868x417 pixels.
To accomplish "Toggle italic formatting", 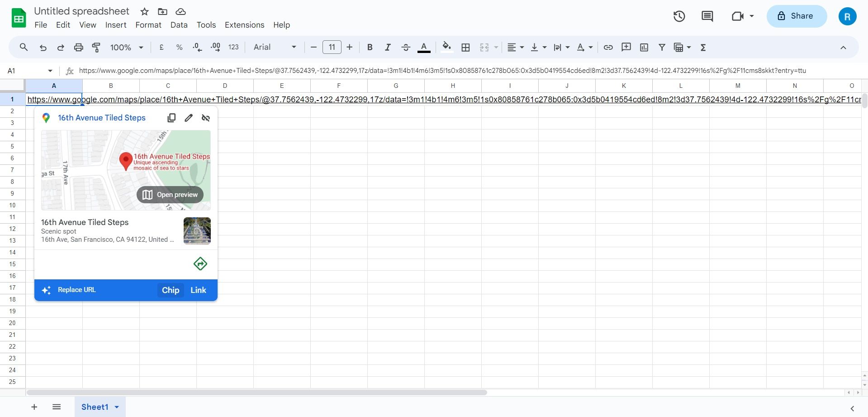I will [388, 47].
